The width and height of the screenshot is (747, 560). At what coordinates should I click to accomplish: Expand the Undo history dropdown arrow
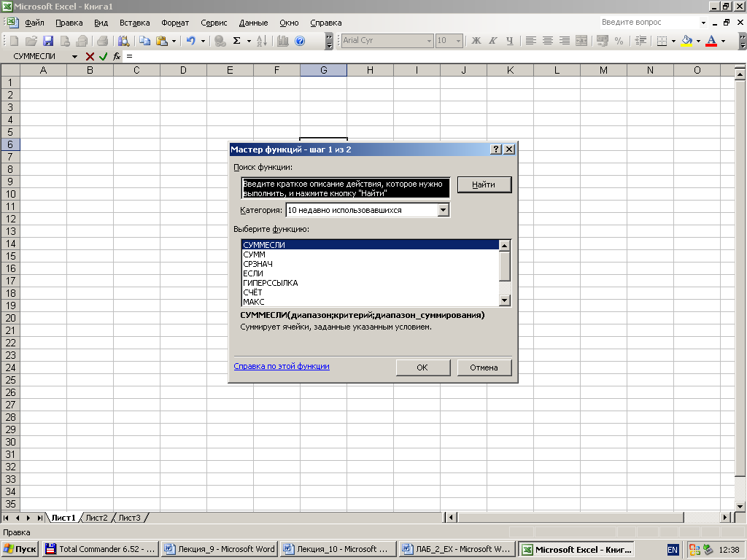point(203,41)
